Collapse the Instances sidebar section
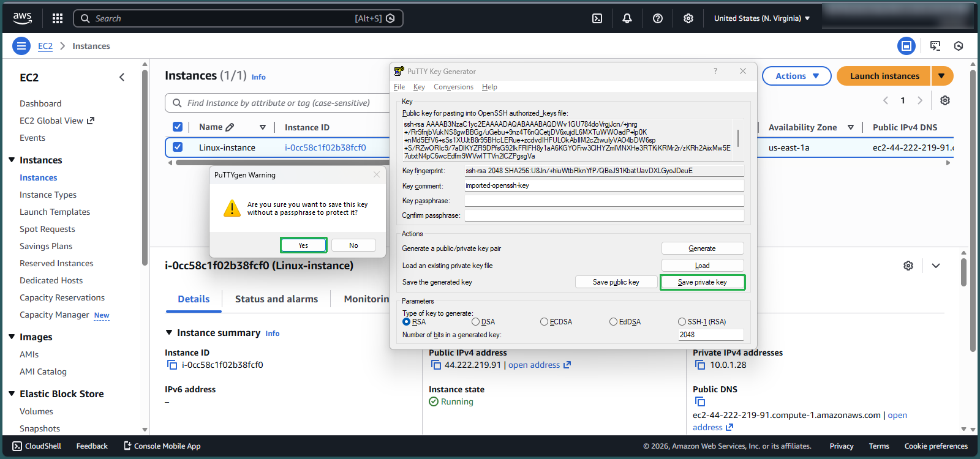The width and height of the screenshot is (980, 459). pos(12,160)
